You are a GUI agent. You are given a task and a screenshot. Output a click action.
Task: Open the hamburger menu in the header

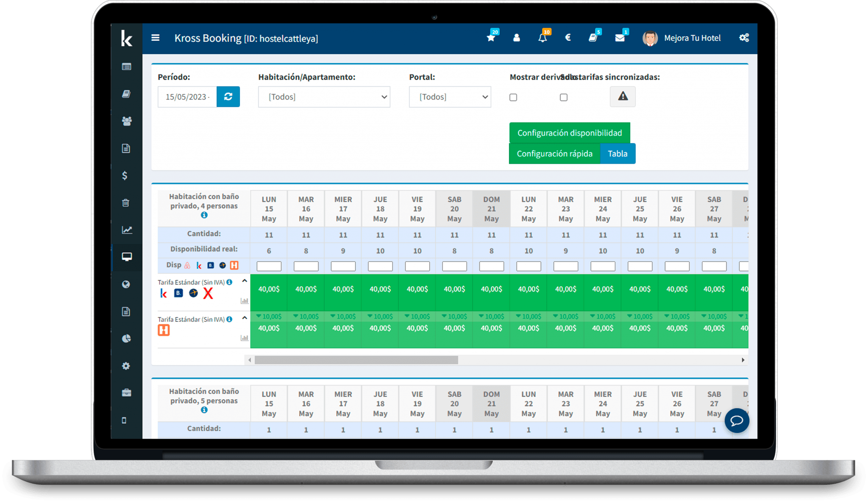coord(156,38)
